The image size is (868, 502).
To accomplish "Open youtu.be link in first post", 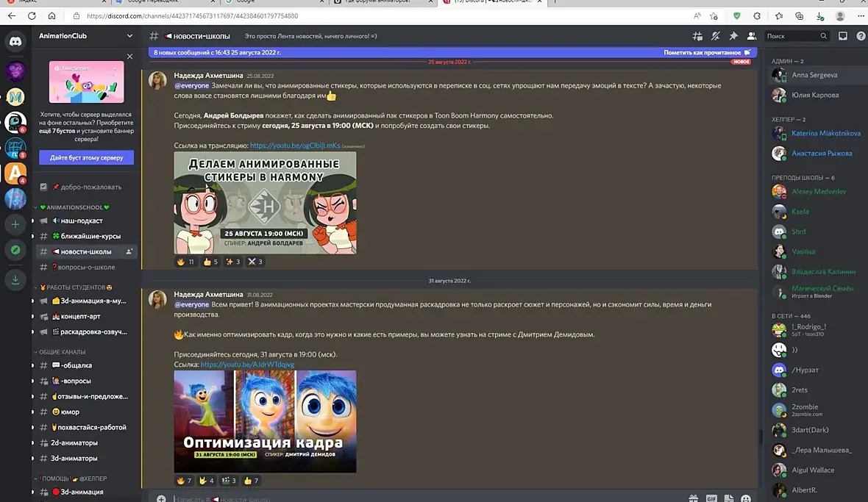I will coord(295,146).
